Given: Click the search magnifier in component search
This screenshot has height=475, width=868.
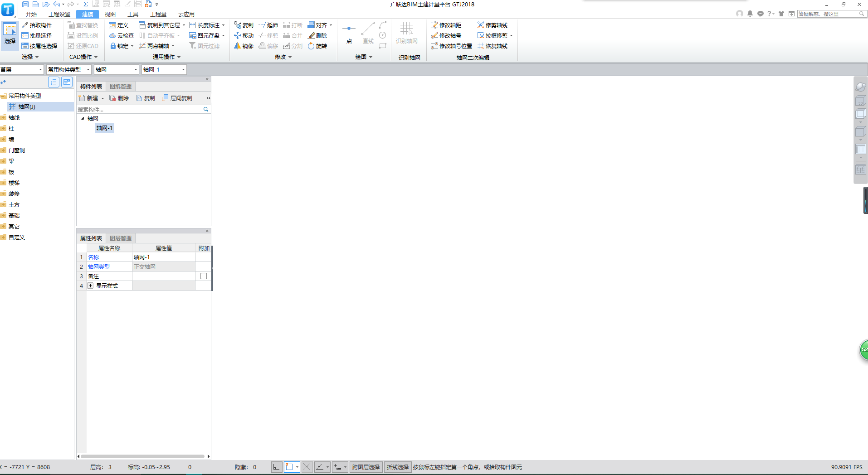Looking at the screenshot, I should [x=206, y=109].
